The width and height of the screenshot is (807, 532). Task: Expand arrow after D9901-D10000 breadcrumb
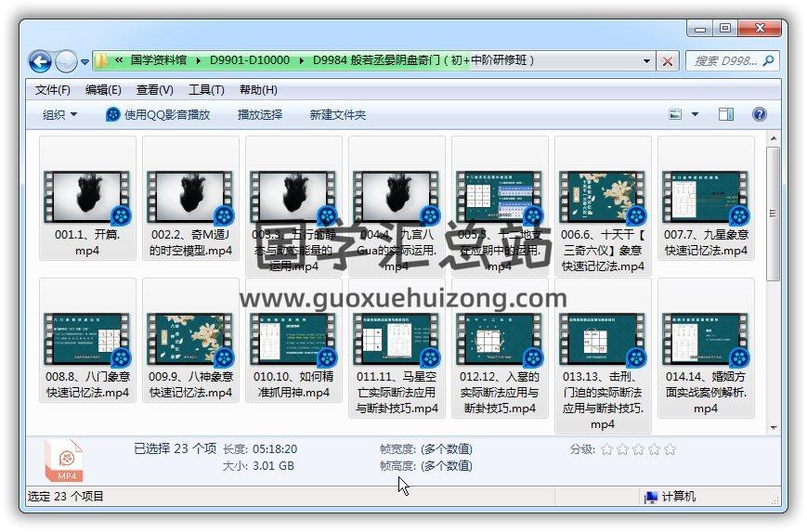pos(302,60)
